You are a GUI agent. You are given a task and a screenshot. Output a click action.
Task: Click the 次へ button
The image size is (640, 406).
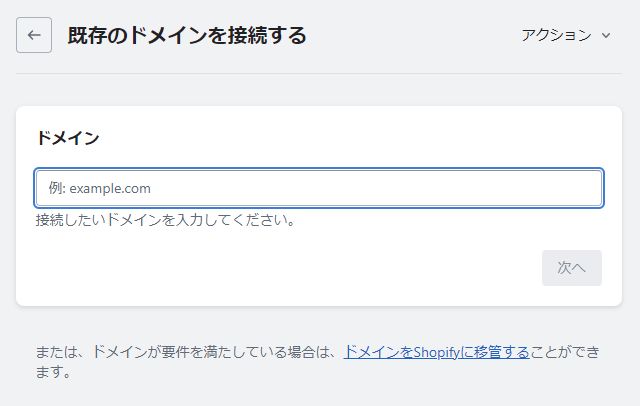572,268
